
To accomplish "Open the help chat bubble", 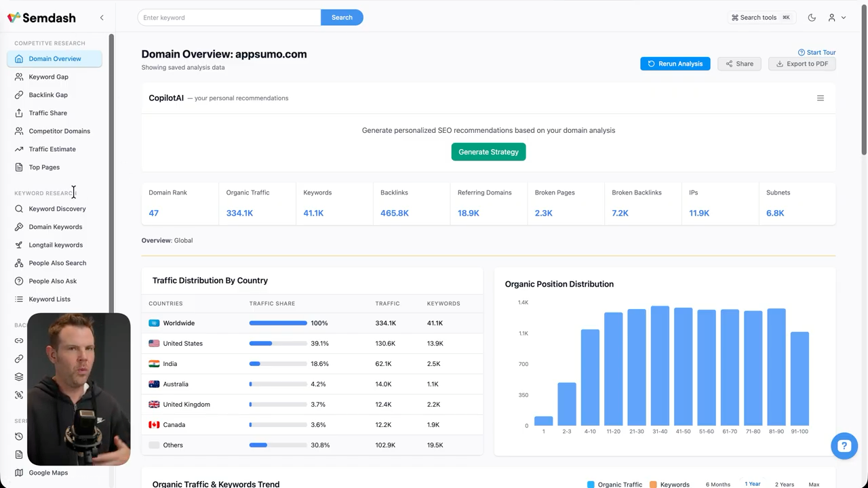I will pyautogui.click(x=844, y=446).
